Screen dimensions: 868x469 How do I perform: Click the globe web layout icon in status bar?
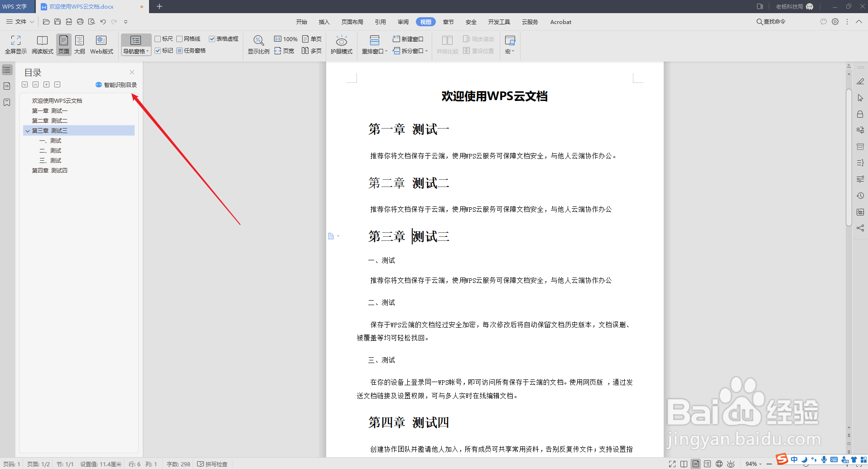click(719, 464)
